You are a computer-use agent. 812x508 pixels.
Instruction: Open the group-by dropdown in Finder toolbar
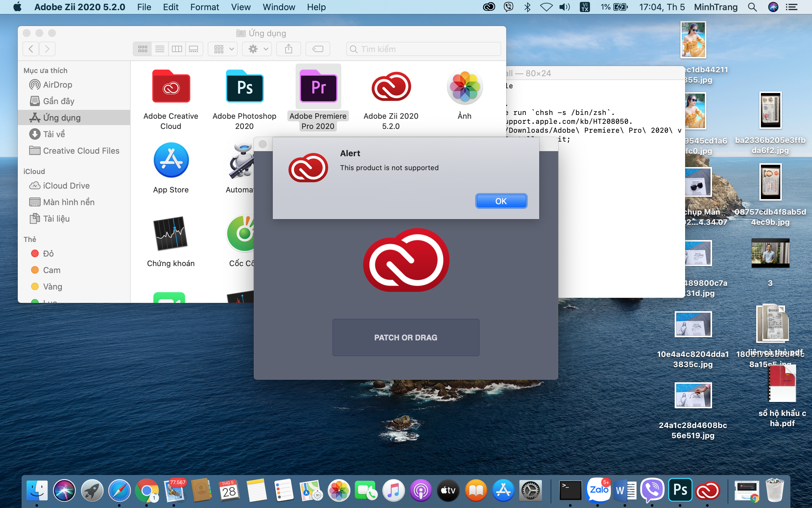[x=223, y=49]
